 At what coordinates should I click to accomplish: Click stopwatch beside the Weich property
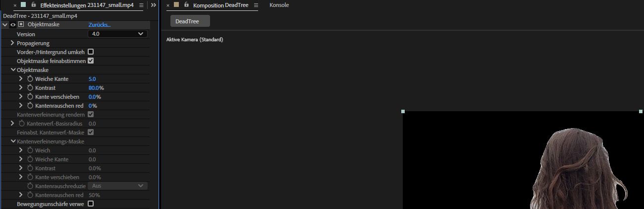pyautogui.click(x=30, y=150)
